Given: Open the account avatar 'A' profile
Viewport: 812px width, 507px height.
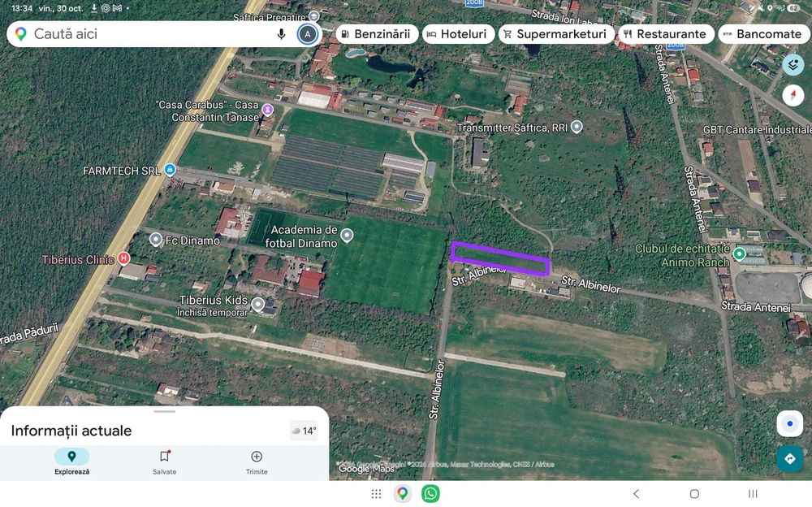Looking at the screenshot, I should point(308,34).
